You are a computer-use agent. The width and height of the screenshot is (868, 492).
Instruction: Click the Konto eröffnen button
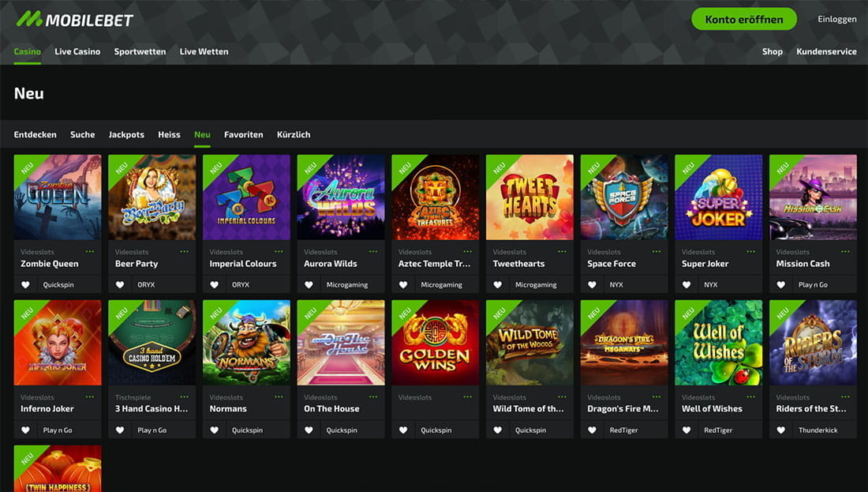[x=744, y=20]
